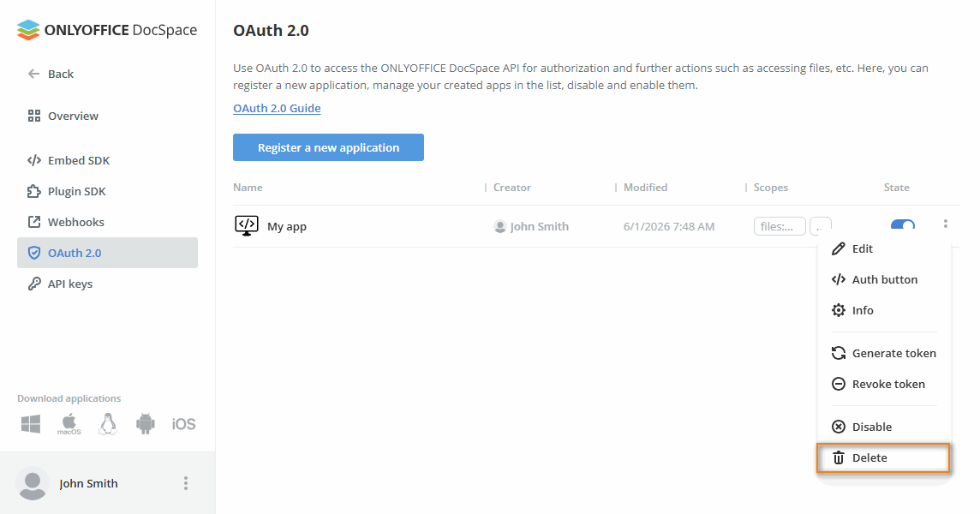Screen dimensions: 980x514
Task: Open Embed SDK in the sidebar
Action: [69, 160]
